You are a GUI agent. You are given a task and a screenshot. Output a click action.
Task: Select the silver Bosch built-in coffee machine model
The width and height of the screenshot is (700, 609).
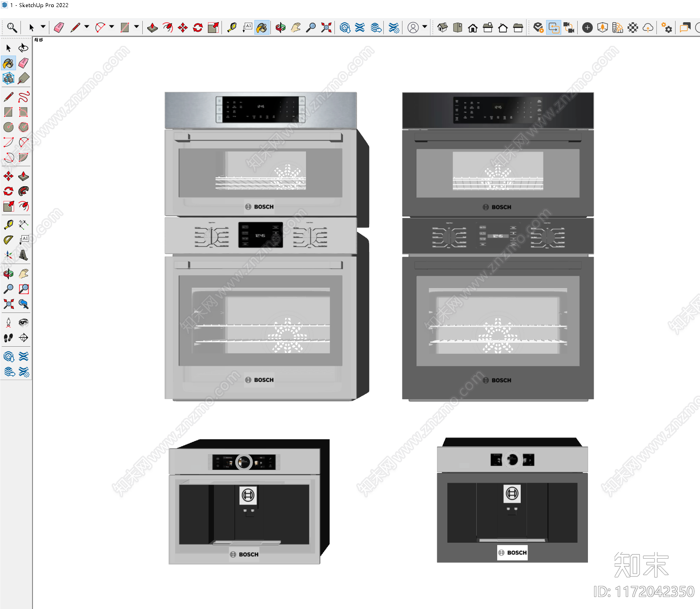[249, 501]
